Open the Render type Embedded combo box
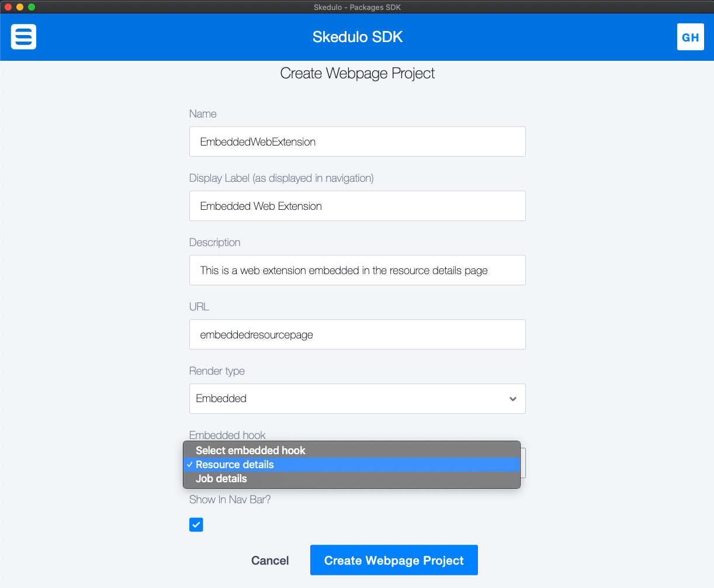 [351, 399]
